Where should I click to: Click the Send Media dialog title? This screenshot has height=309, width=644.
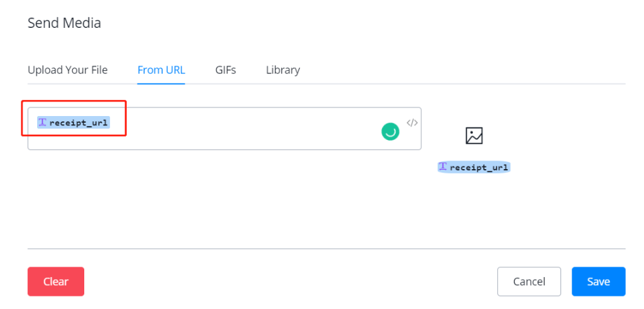click(64, 23)
